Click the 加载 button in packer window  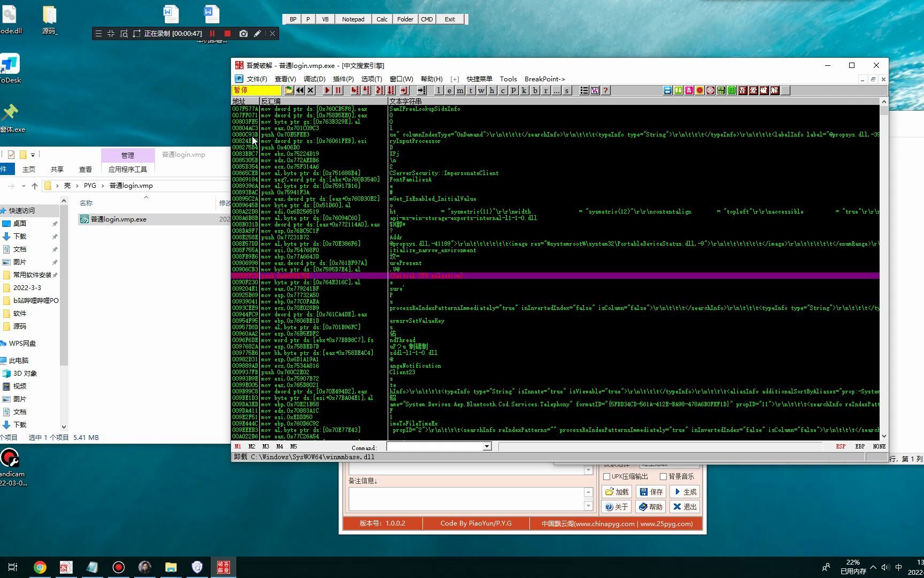click(617, 492)
